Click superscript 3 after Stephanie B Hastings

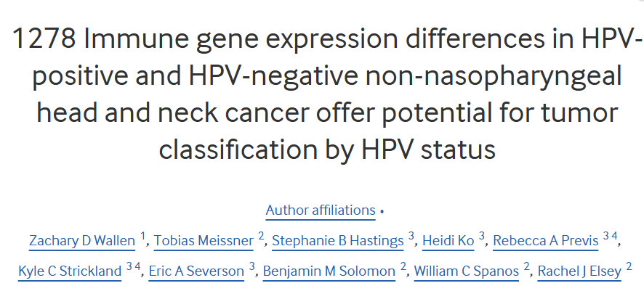tap(411, 237)
